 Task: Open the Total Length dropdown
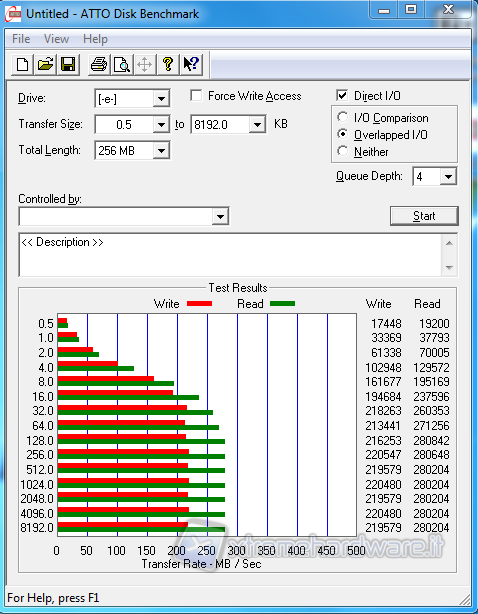pyautogui.click(x=161, y=151)
